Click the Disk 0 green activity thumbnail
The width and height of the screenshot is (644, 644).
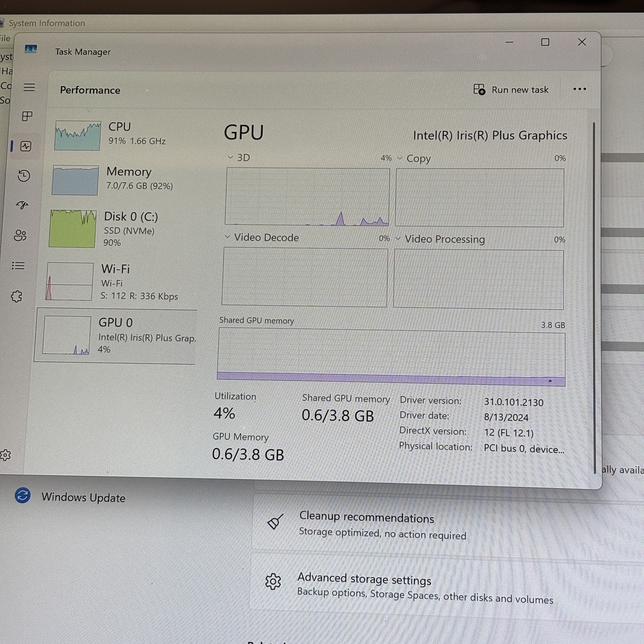[x=73, y=229]
